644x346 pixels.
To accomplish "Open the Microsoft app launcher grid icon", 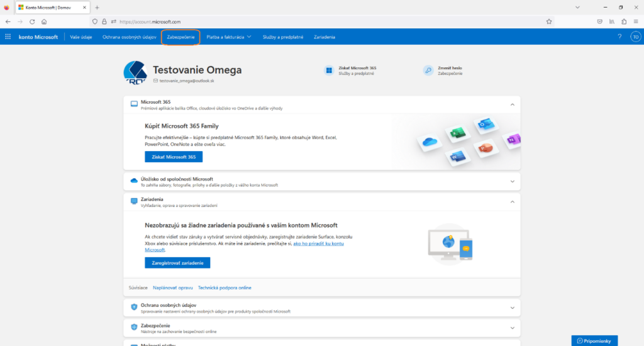I will (8, 37).
